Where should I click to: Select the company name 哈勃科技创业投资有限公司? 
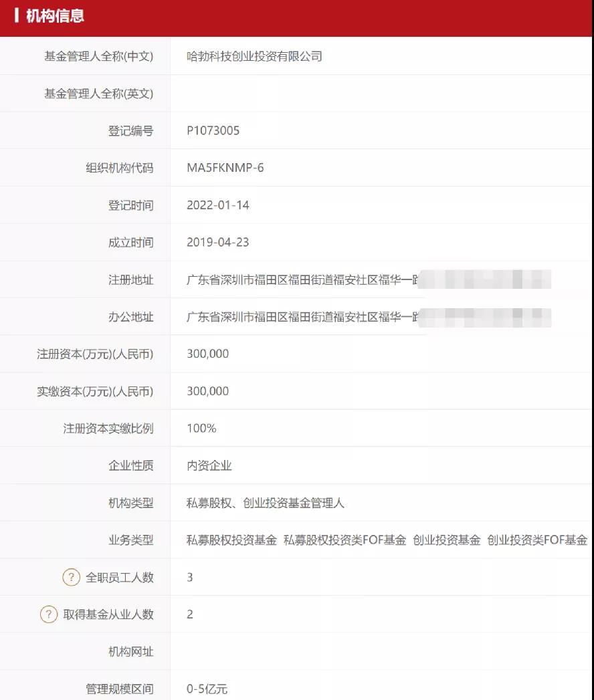click(254, 56)
